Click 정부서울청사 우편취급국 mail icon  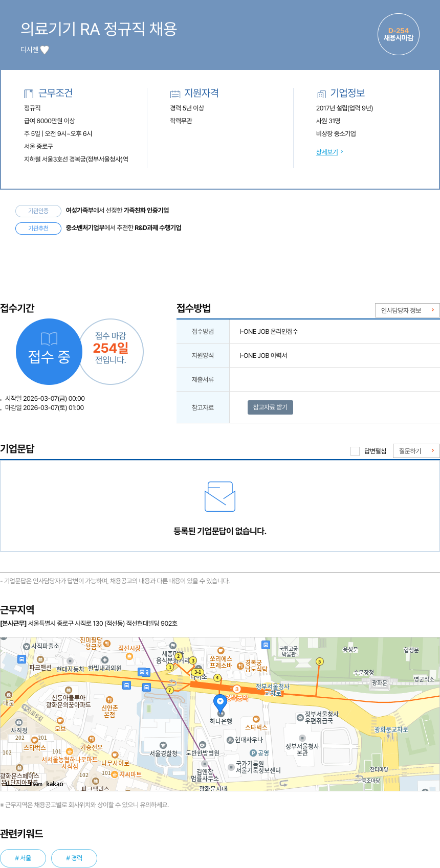(300, 718)
